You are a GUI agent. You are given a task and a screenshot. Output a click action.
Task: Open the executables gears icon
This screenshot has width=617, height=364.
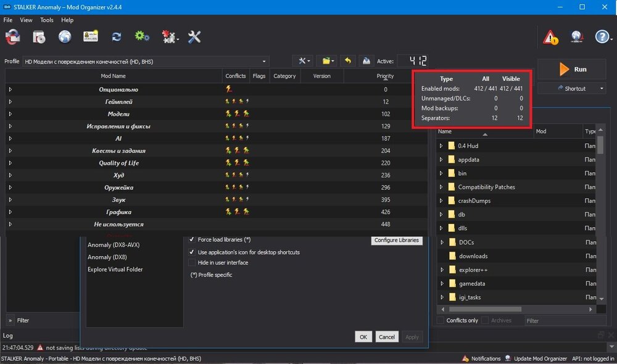coord(142,37)
